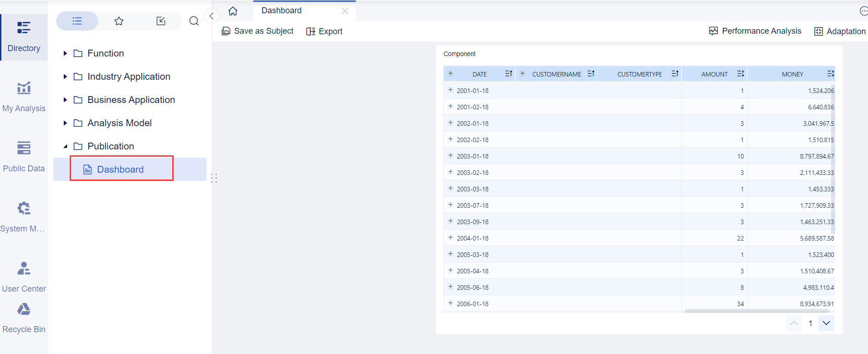Screen dimensions: 868x354
Task: Go to the home tab icon
Action: coord(233,11)
